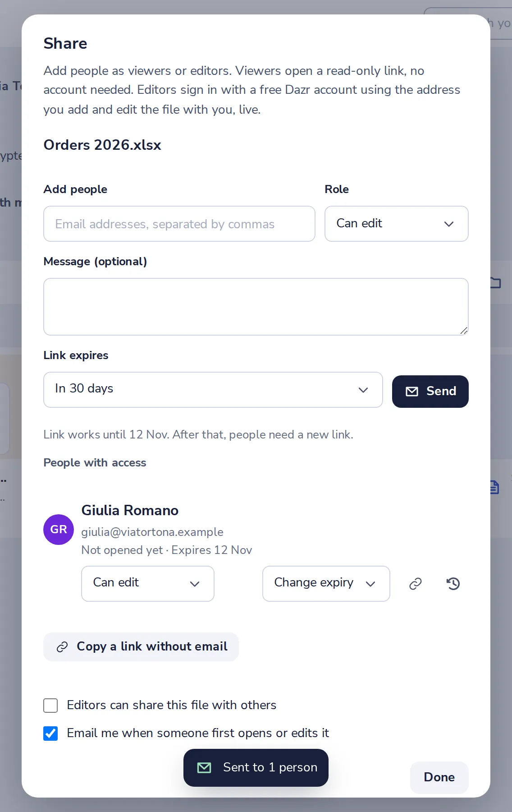Enable Editors can share this file checkbox

[50, 706]
